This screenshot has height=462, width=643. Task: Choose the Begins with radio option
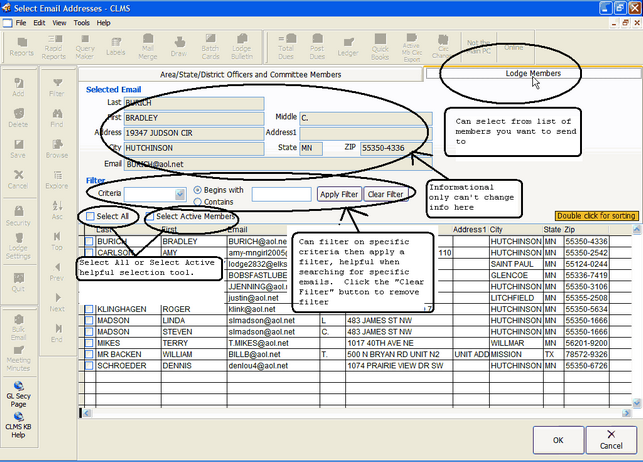point(196,188)
